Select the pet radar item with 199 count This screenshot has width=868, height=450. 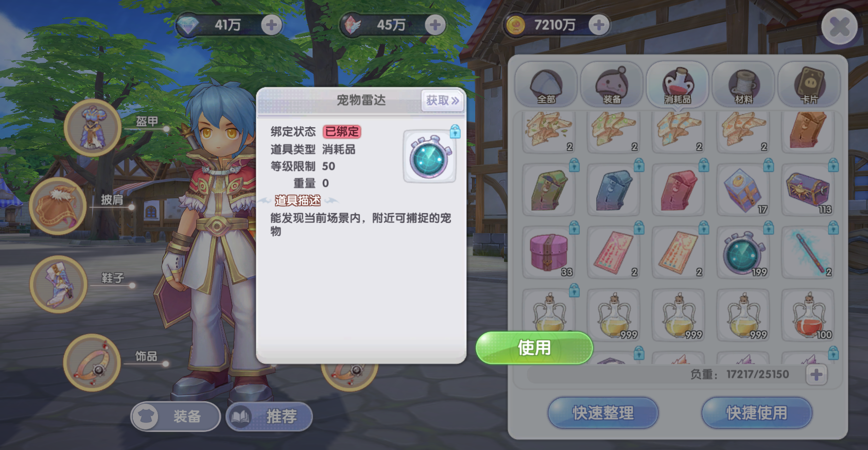(743, 253)
